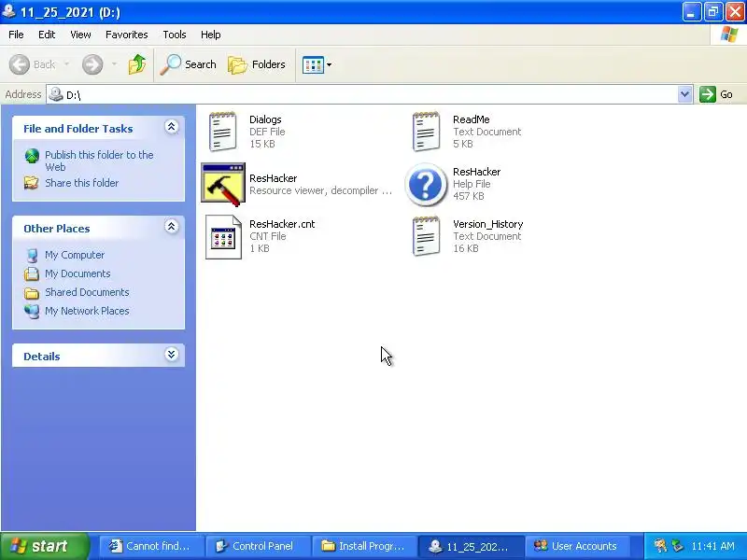The image size is (747, 560).
Task: Open the Back history dropdown arrow
Action: click(66, 64)
